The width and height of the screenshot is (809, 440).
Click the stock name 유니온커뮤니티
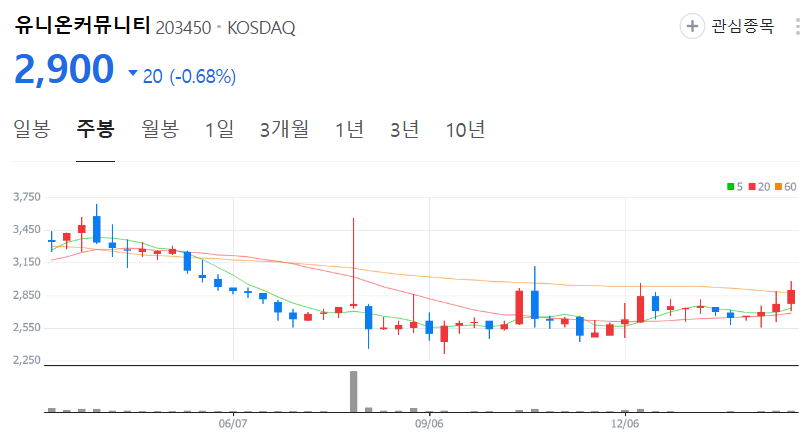pos(82,25)
